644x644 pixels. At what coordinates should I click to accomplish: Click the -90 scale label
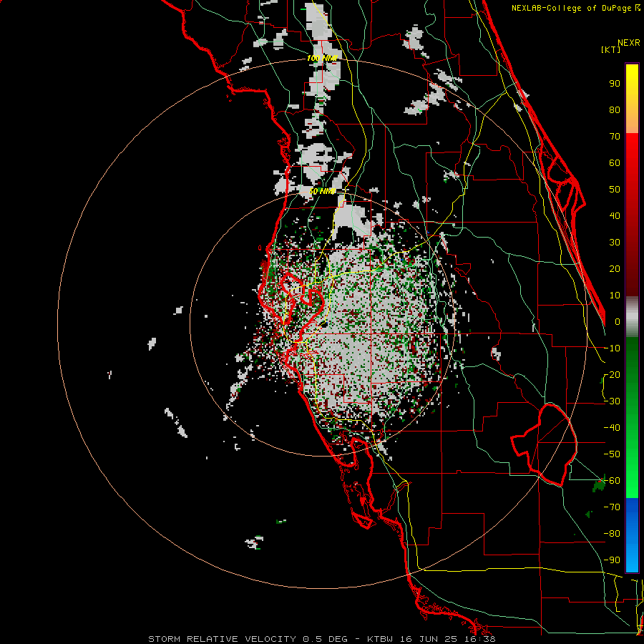tap(612, 560)
